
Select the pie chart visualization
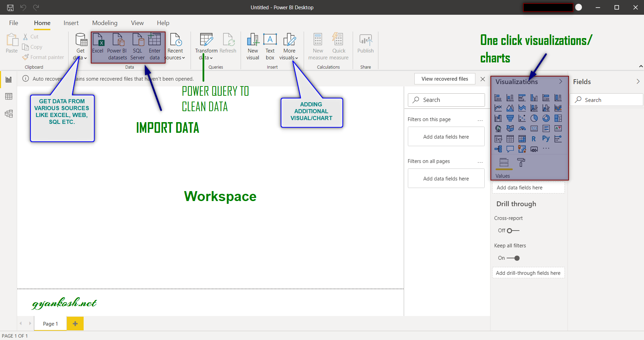pyautogui.click(x=534, y=118)
